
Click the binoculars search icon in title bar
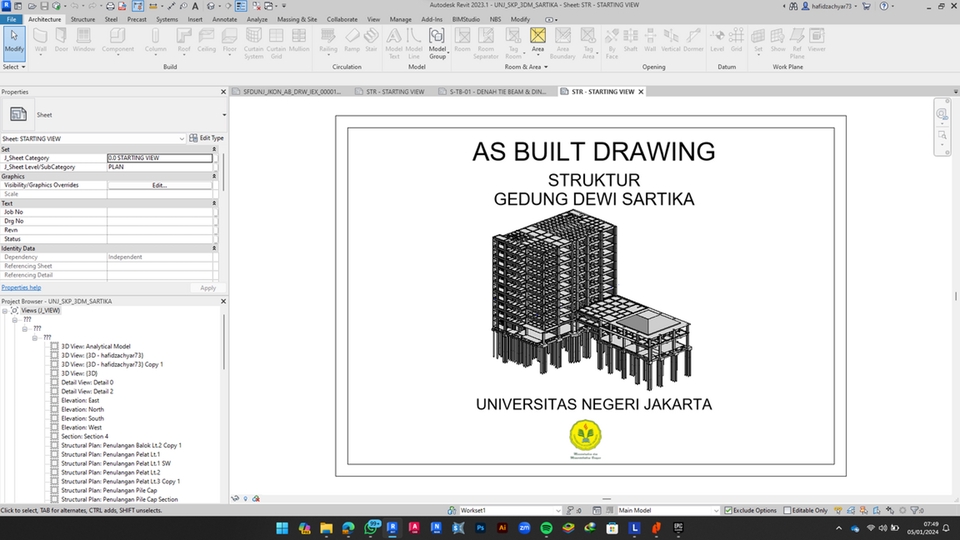[793, 6]
